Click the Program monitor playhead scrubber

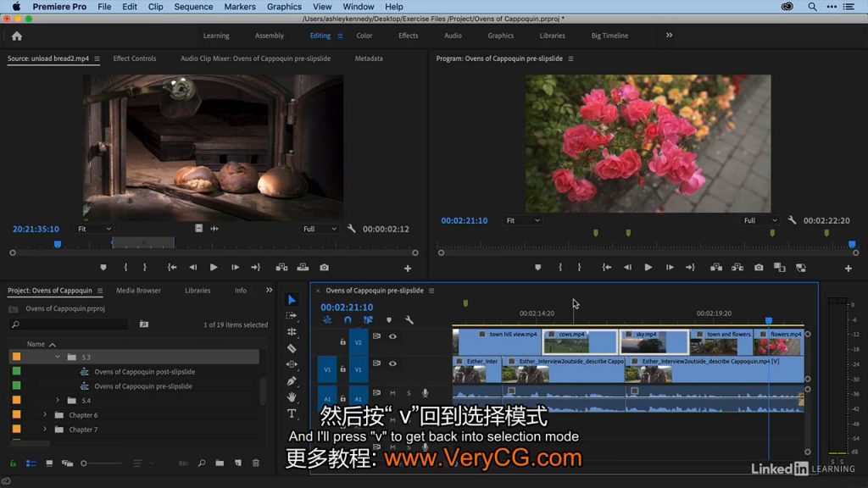pyautogui.click(x=852, y=244)
